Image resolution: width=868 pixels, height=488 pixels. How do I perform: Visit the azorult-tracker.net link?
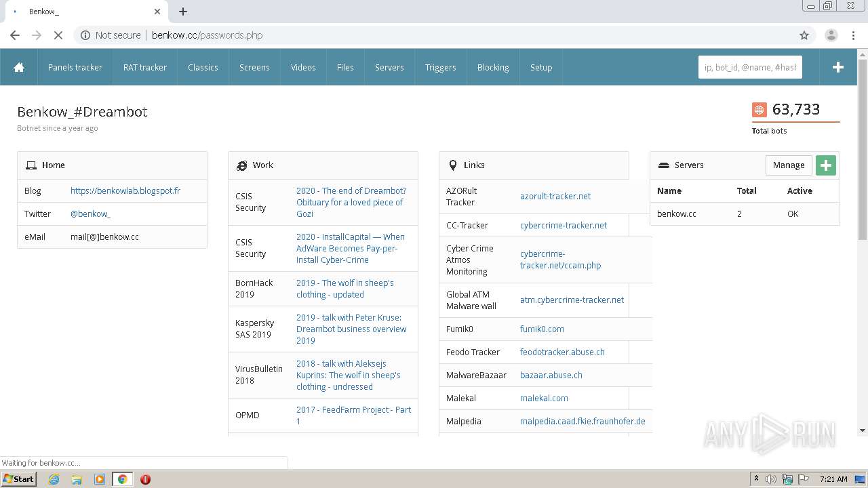point(555,196)
